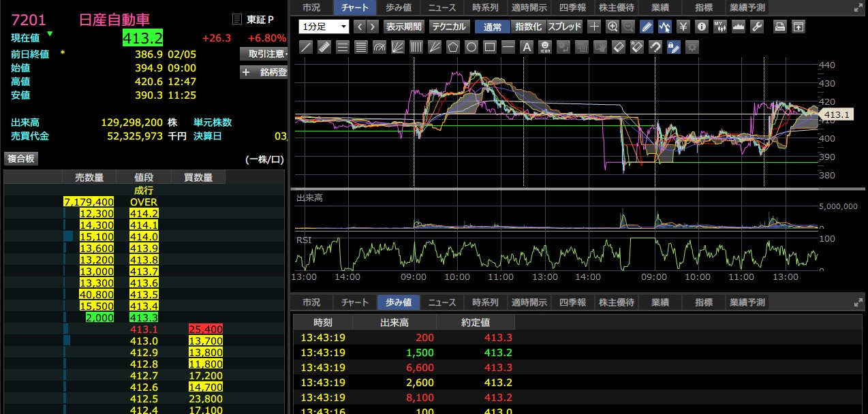Go to next period with right arrow

point(374,27)
